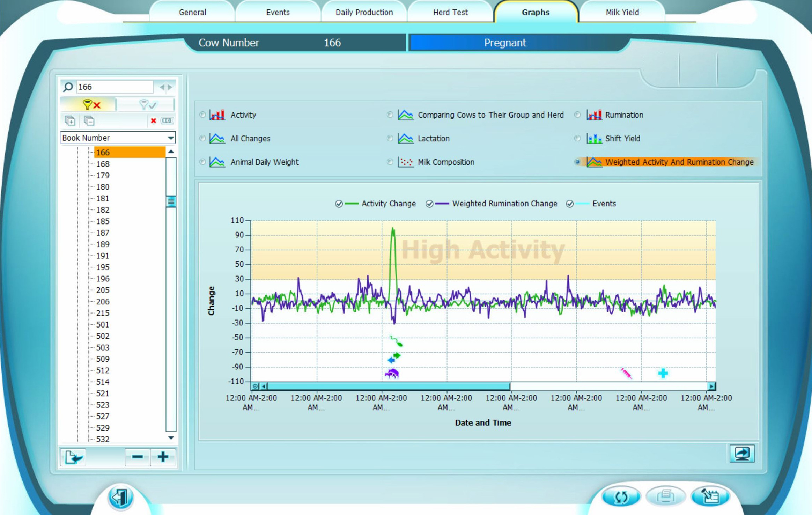This screenshot has height=515, width=812.
Task: Select the Lactation radio button
Action: click(390, 139)
